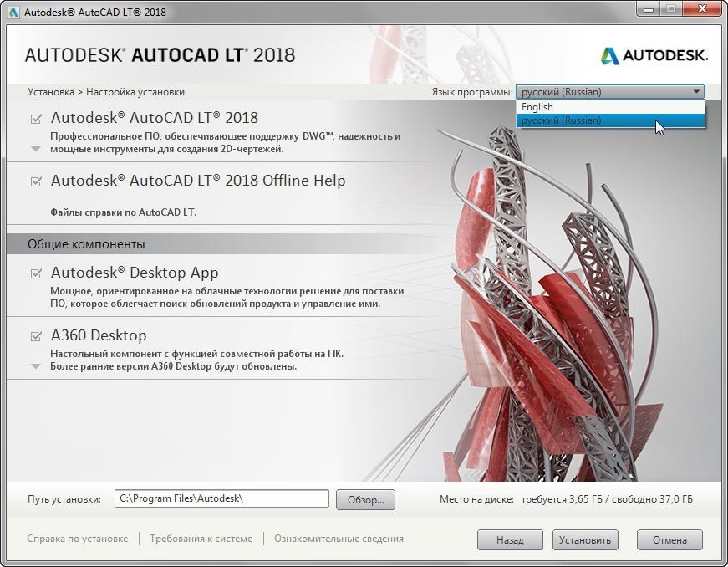Viewport: 728px width, 567px height.
Task: Click the Autodesk AutoCAD LT 2018 product title
Action: (155, 118)
